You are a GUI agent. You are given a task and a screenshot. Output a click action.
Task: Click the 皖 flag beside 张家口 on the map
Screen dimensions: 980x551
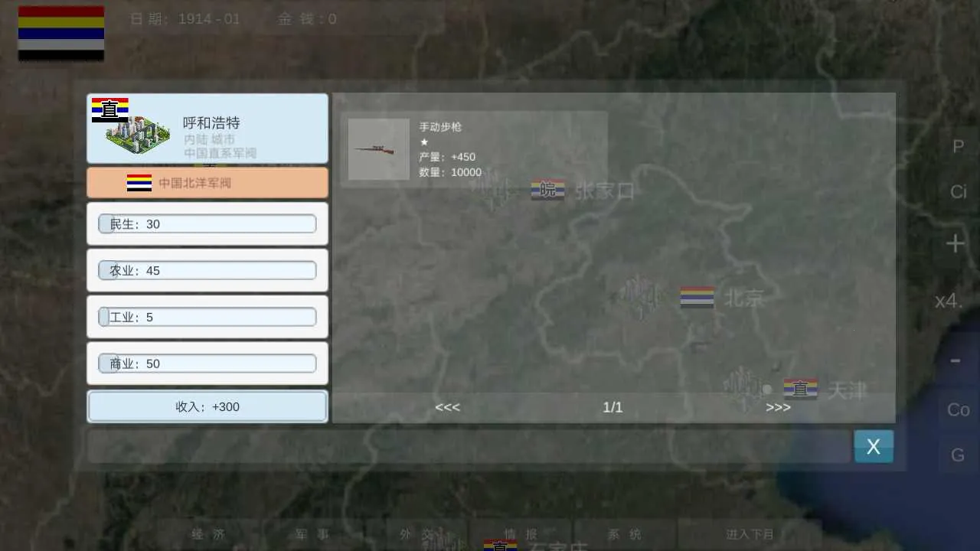click(x=548, y=191)
